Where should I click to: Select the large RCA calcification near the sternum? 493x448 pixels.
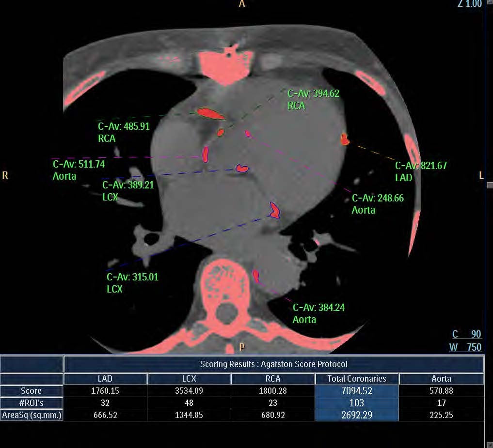209,114
